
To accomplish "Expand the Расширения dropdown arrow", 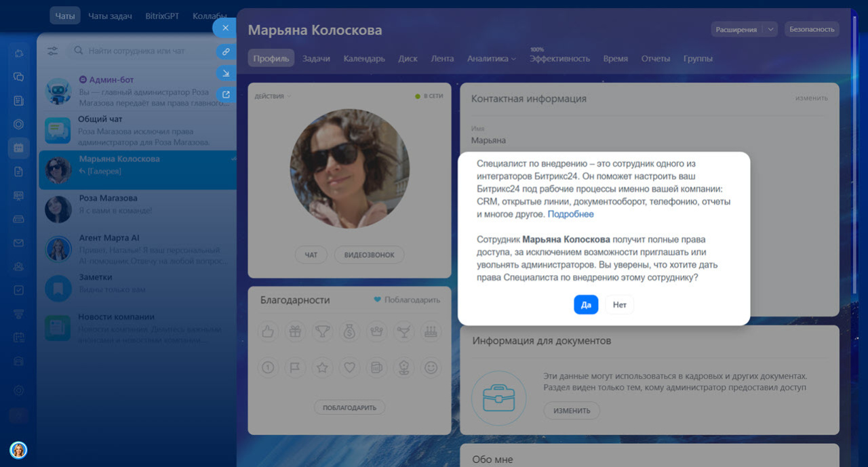I will coord(770,29).
